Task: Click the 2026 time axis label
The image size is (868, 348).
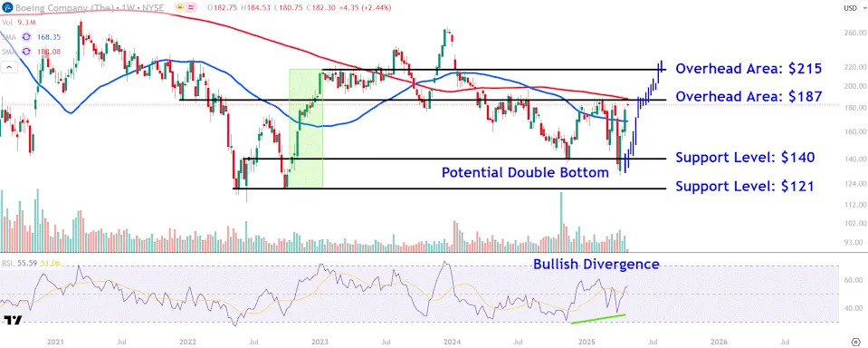Action: click(719, 343)
